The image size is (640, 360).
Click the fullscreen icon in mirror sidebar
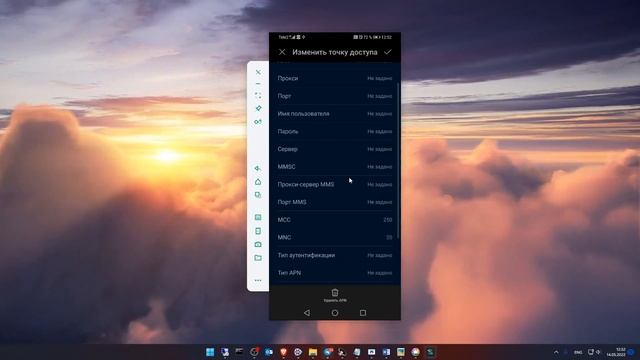[258, 96]
